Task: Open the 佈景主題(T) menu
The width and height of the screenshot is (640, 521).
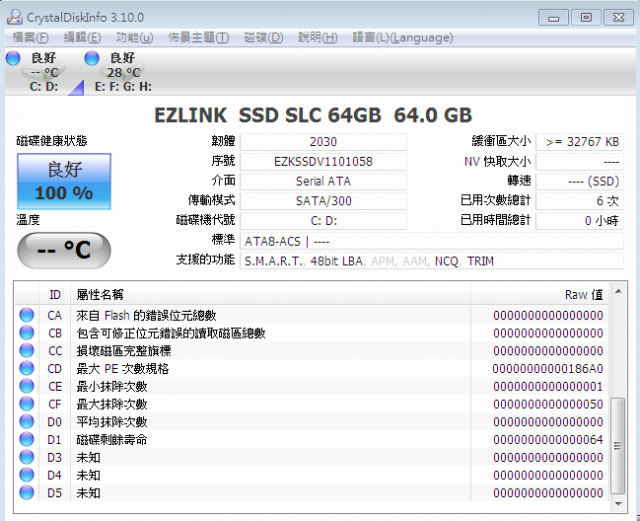Action: pyautogui.click(x=198, y=38)
